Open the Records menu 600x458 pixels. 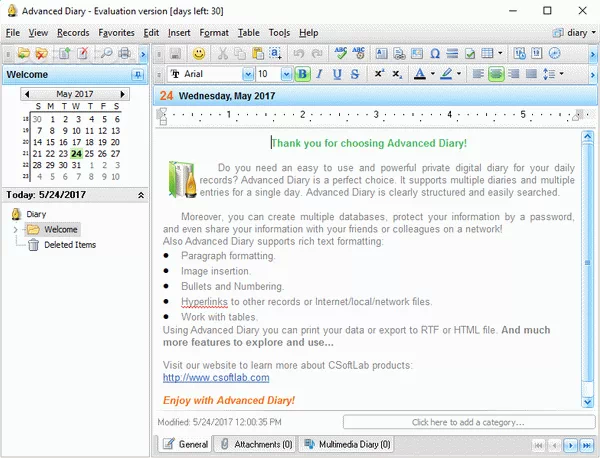pyautogui.click(x=73, y=33)
